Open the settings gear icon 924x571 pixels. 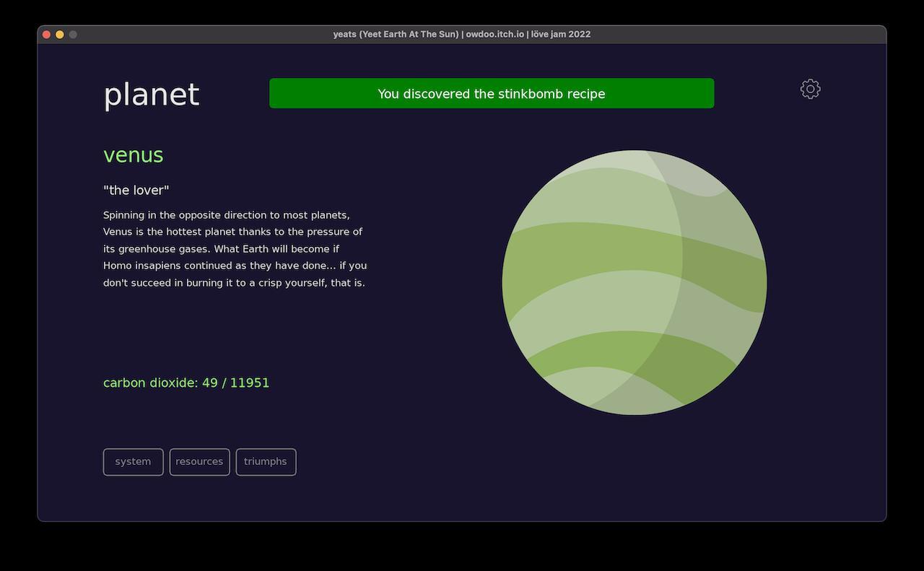pyautogui.click(x=810, y=89)
